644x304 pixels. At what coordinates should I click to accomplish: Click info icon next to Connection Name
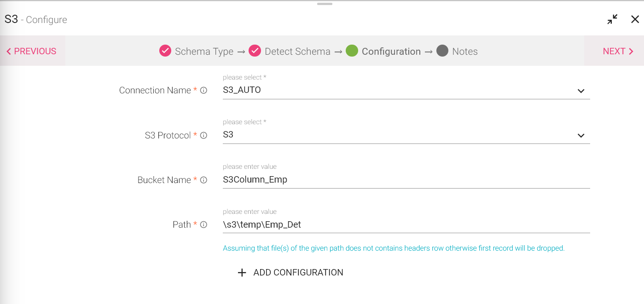tap(203, 91)
